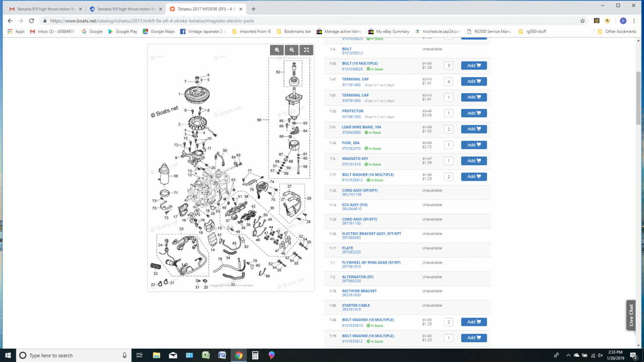644x362 pixels.
Task: Activate Chrome icon on the taskbar
Action: click(239, 355)
